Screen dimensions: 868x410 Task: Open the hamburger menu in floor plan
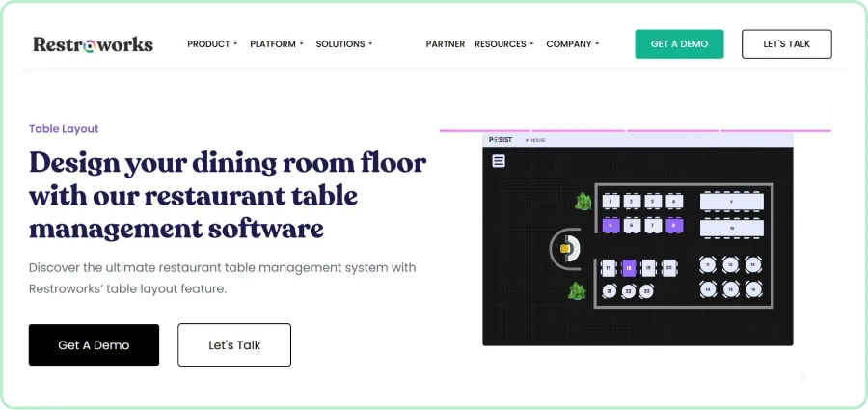click(x=499, y=161)
